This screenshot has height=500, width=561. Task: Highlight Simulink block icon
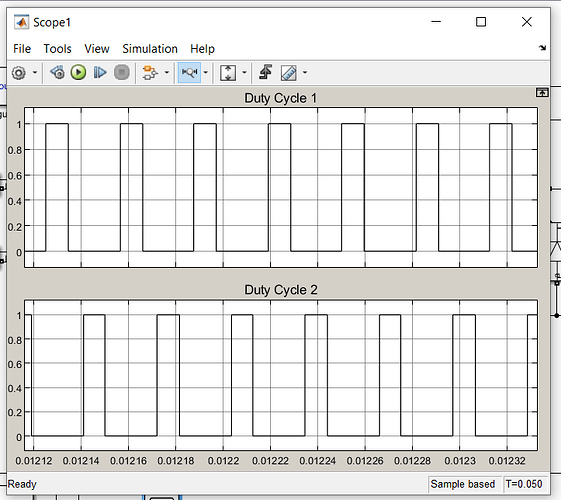click(150, 73)
